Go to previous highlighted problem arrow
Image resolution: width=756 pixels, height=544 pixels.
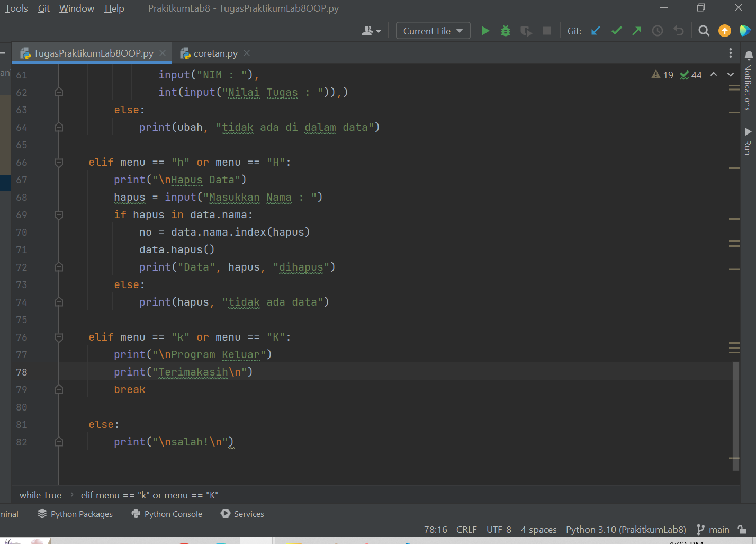(x=714, y=74)
